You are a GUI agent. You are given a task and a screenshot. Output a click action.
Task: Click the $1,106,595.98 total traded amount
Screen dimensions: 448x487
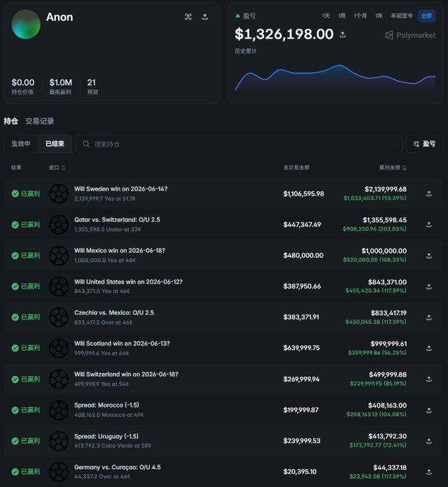[x=303, y=194]
